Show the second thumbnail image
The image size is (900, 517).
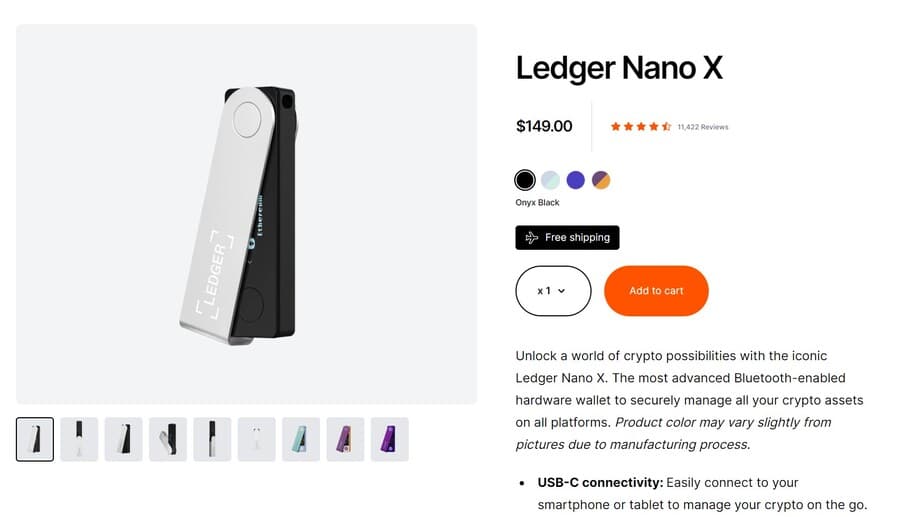pos(79,439)
